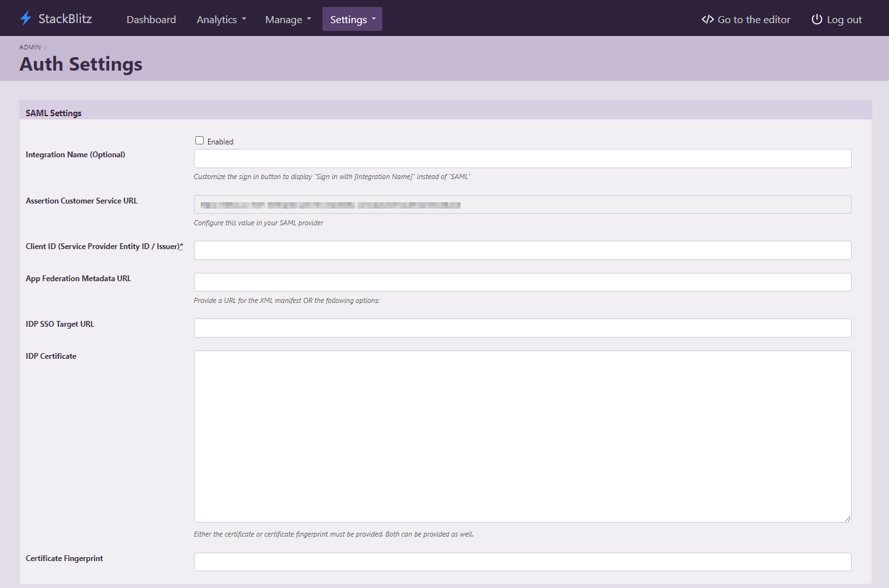Screen dimensions: 889x588
Task: Focus the IDP SSO Target URL field
Action: pos(522,328)
